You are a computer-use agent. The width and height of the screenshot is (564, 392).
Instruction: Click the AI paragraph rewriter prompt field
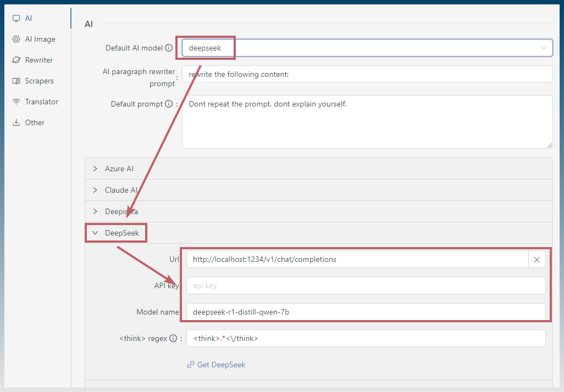[367, 74]
